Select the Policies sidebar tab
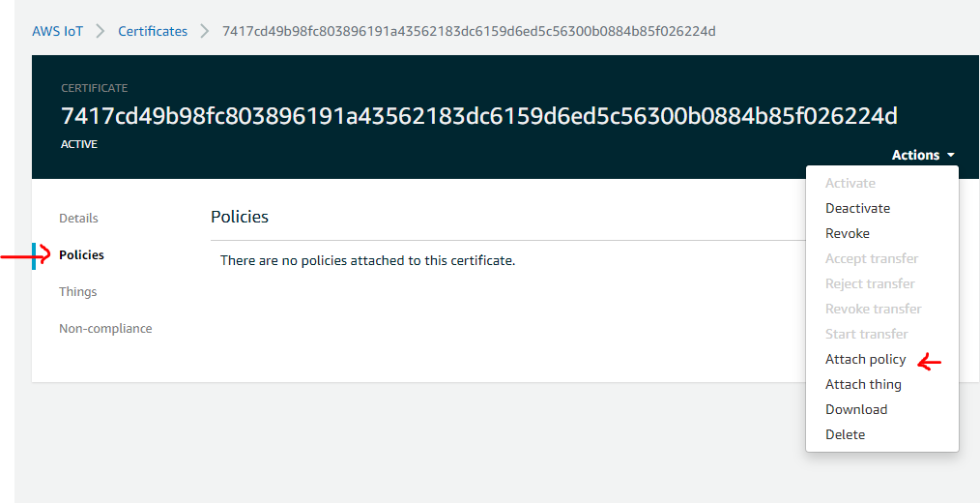Screen dimensions: 980x503 pos(81,254)
